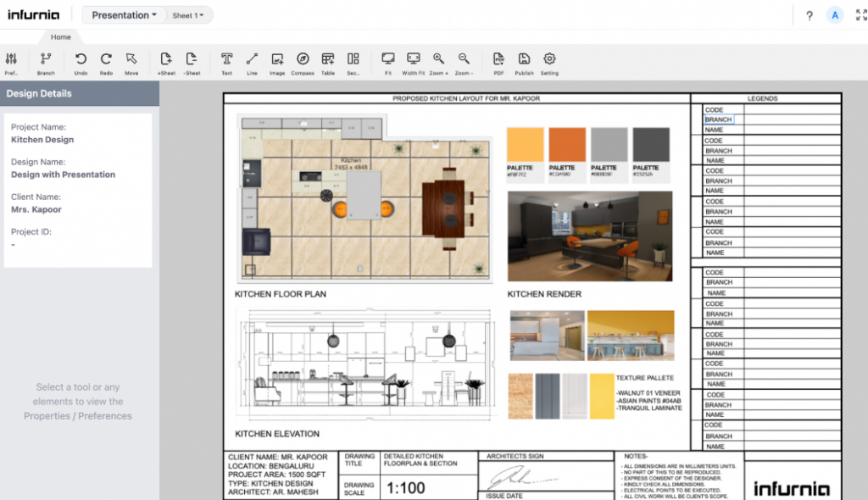Viewport: 868px width, 500px height.
Task: Select the Text tool
Action: (x=227, y=63)
